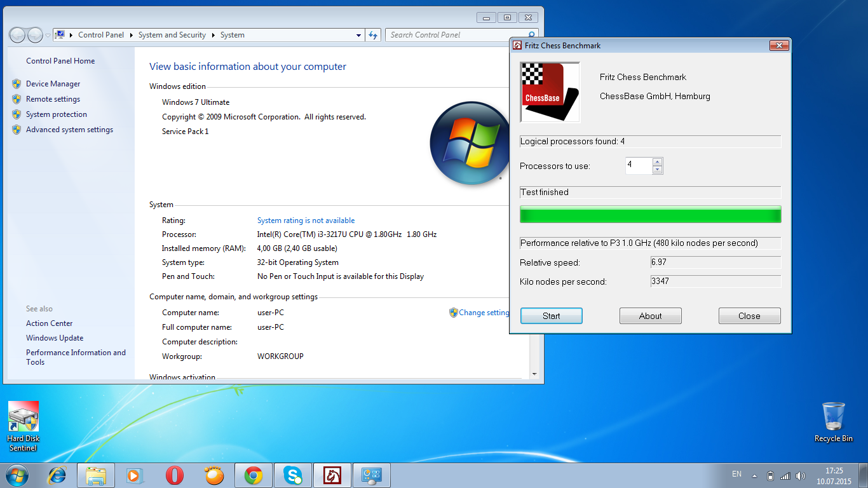Image resolution: width=868 pixels, height=488 pixels.
Task: Click the About button in Fritz Benchmark
Action: (650, 316)
